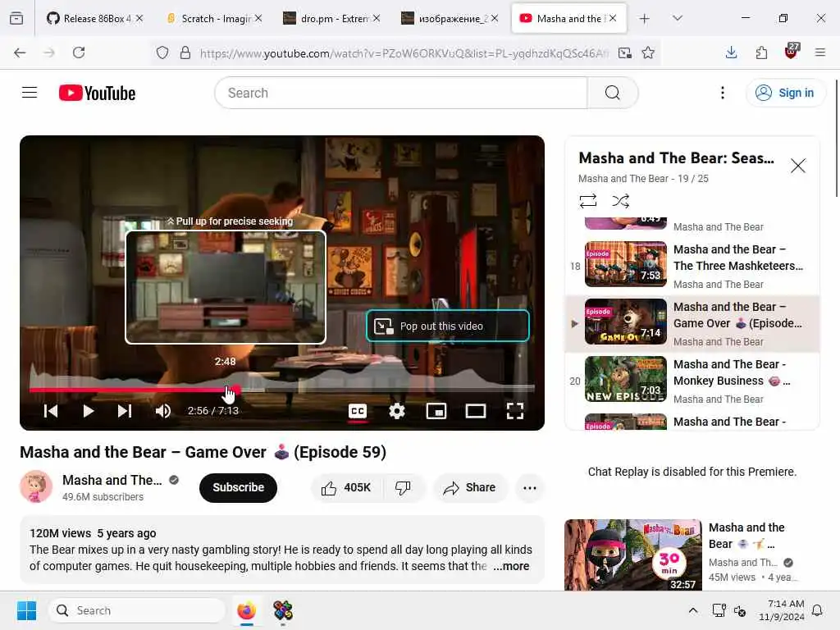Toggle closed captions CC
Screen dimensions: 840x630
click(x=358, y=411)
